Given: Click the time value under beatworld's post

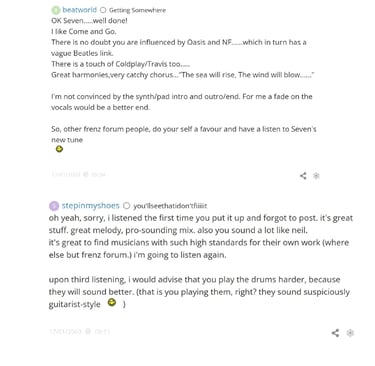Looking at the screenshot, I should 98,174.
